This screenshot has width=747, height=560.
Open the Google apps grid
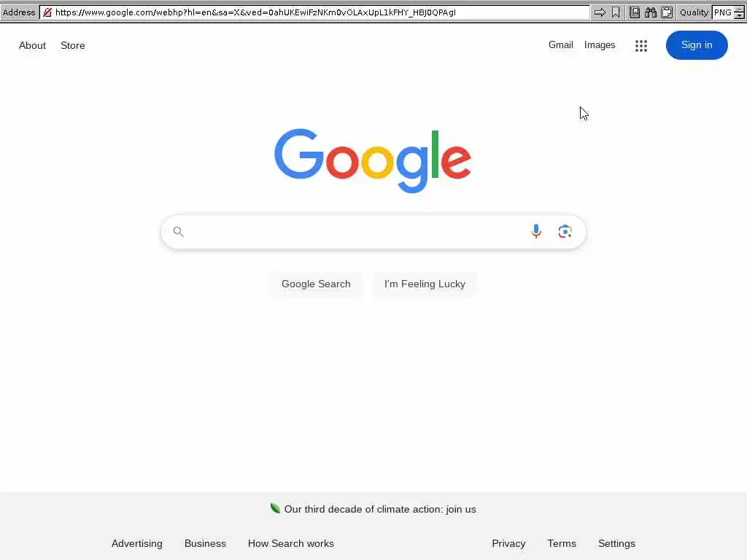[x=640, y=46]
